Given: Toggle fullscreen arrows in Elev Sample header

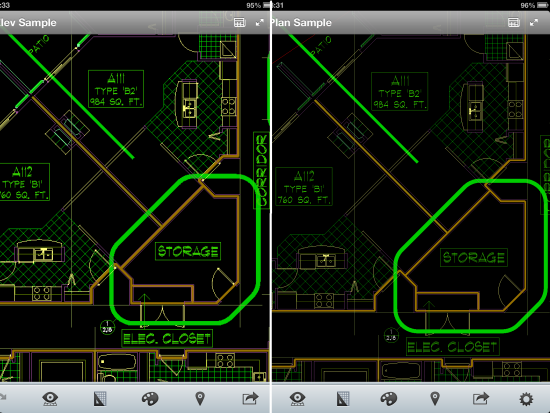Looking at the screenshot, I should [260, 23].
